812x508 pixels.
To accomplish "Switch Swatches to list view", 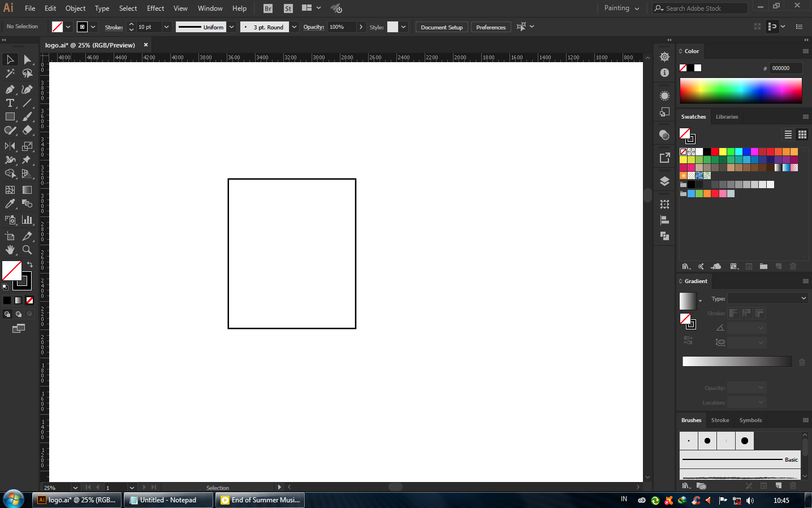I will [x=788, y=134].
